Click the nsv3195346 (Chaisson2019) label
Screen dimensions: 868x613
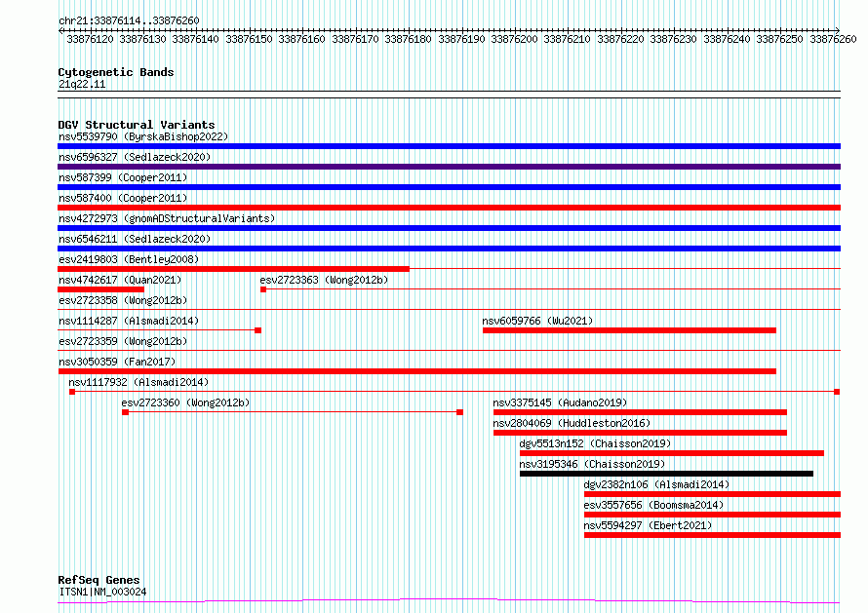coord(592,464)
